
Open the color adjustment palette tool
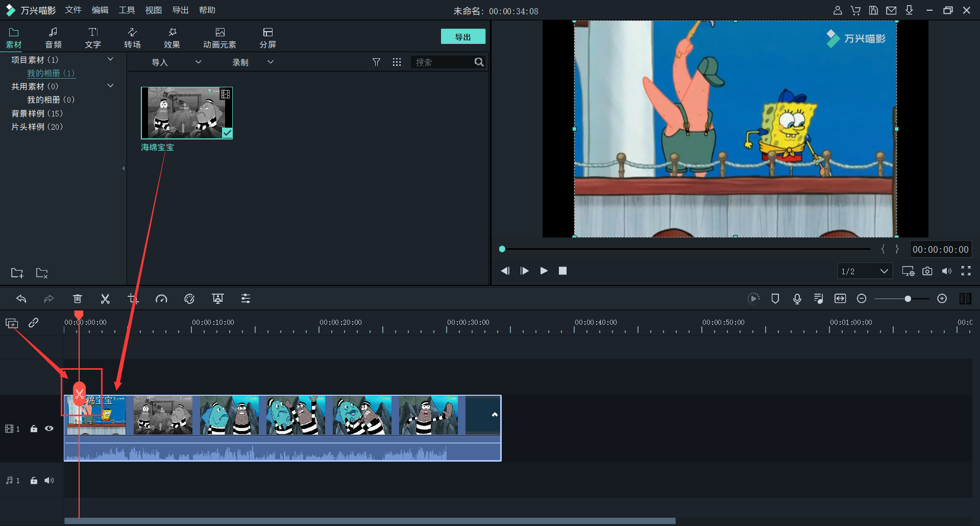pos(189,299)
